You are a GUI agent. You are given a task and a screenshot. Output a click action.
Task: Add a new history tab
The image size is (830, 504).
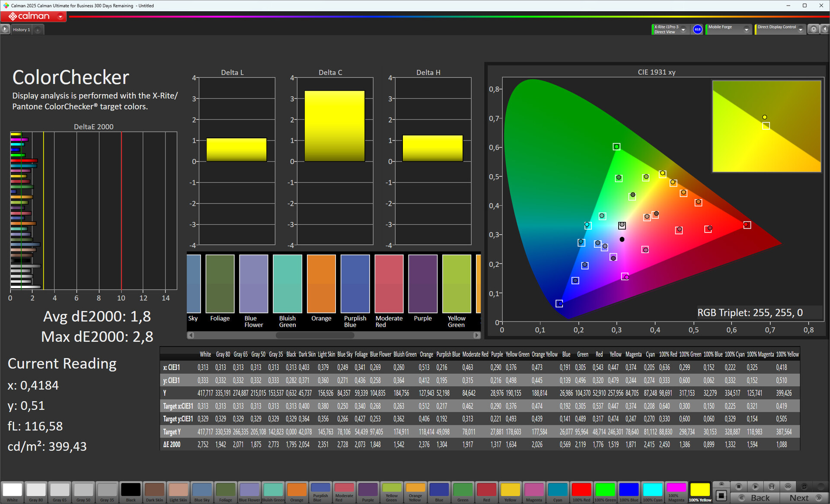pyautogui.click(x=38, y=30)
